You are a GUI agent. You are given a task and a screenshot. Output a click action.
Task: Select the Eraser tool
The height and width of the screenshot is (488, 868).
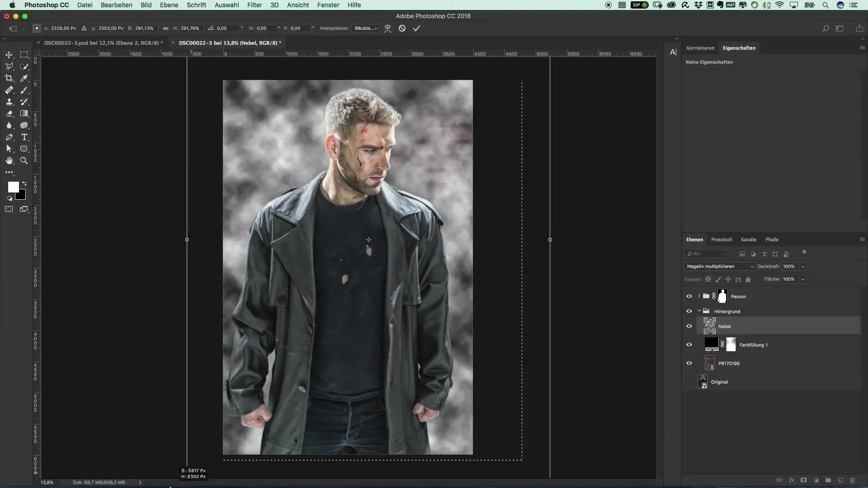pyautogui.click(x=9, y=113)
